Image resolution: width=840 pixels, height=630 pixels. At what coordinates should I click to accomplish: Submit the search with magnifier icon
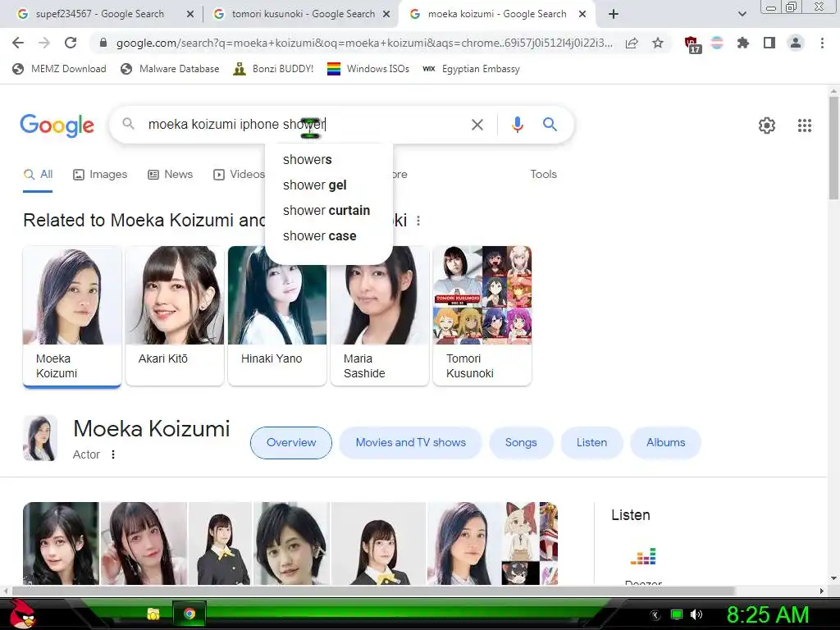(x=550, y=125)
